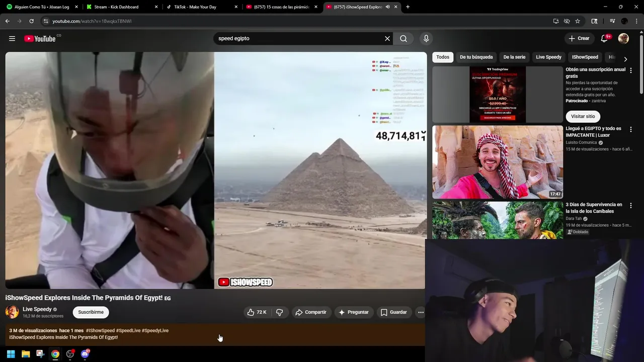Open Llegué a EGIPTO video thumbnail
Viewport: 644px width, 362px height.
tap(498, 162)
